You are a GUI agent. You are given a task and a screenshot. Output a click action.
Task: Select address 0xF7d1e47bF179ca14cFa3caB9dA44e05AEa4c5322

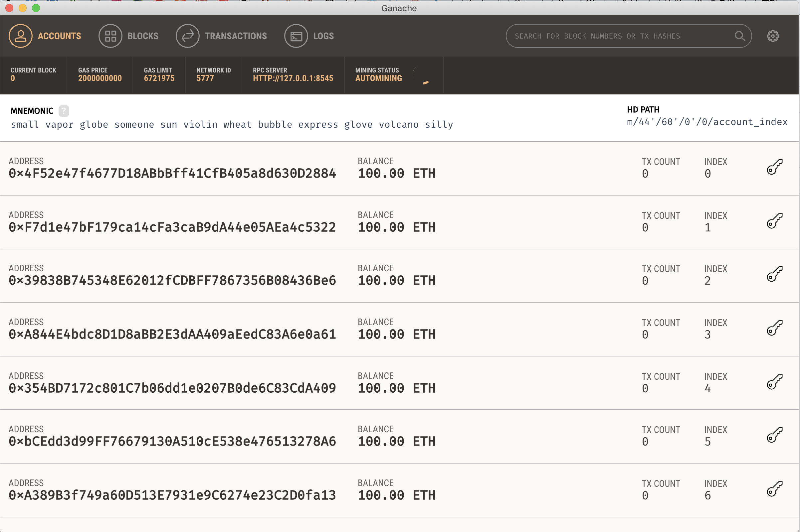click(172, 227)
